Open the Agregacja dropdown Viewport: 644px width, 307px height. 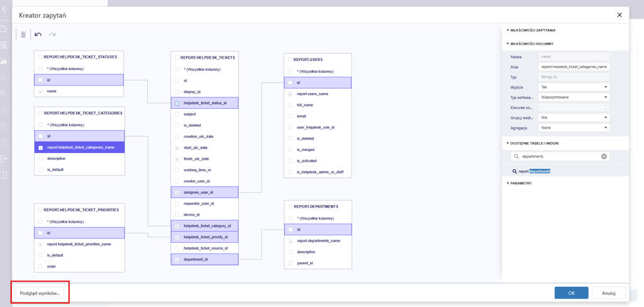click(x=574, y=128)
